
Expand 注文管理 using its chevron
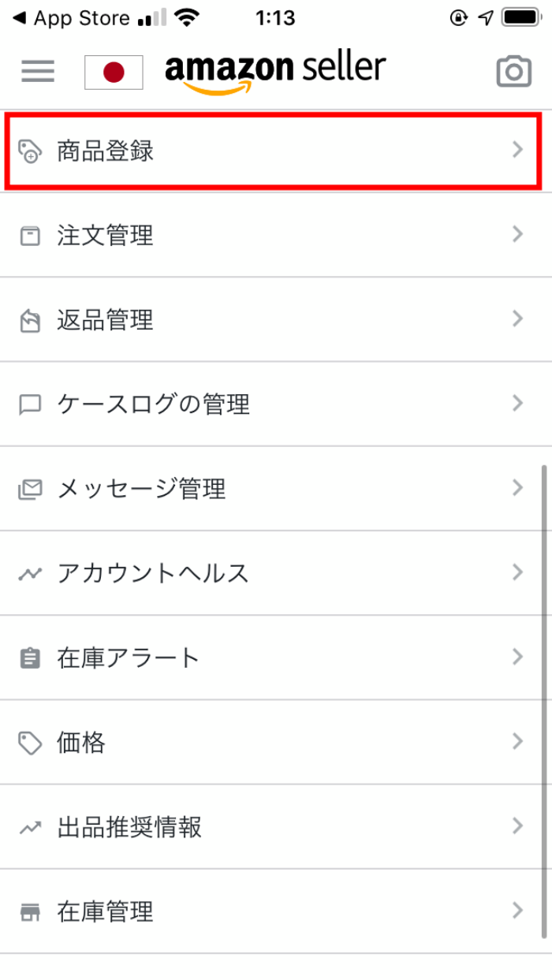coord(517,234)
